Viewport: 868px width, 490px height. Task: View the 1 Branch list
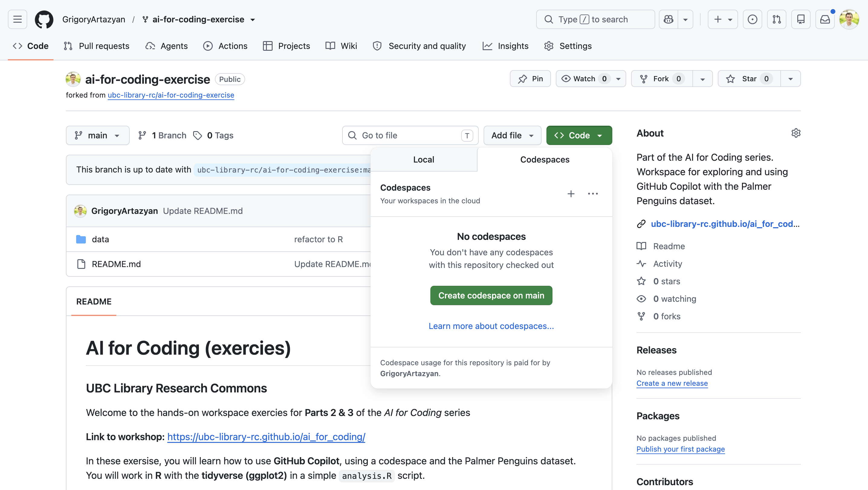click(x=162, y=135)
